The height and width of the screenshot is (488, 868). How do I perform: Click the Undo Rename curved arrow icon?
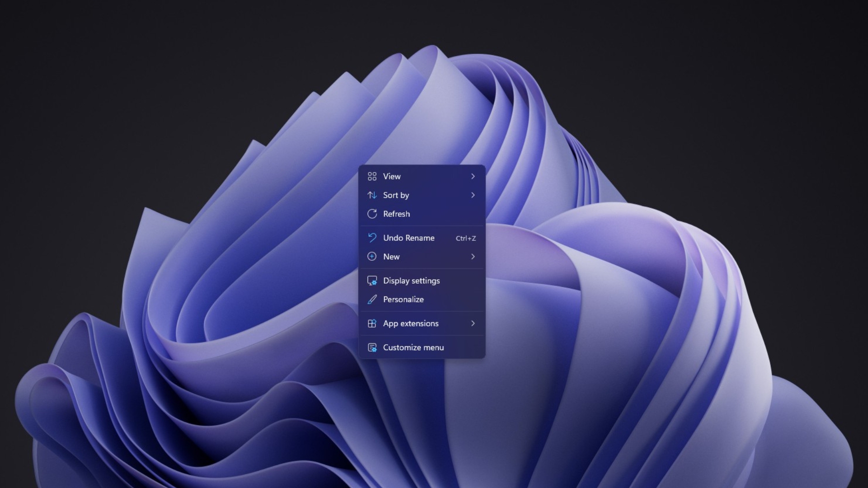click(x=372, y=238)
